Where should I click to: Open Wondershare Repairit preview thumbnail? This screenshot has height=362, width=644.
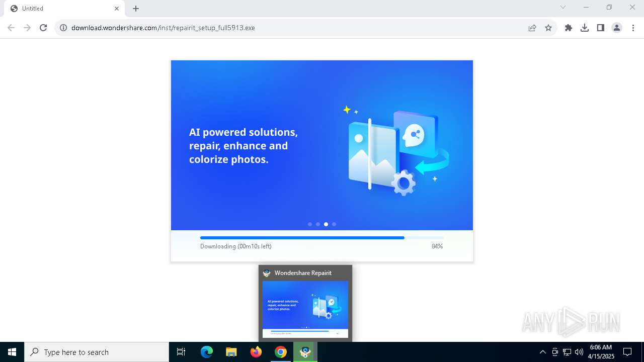305,309
